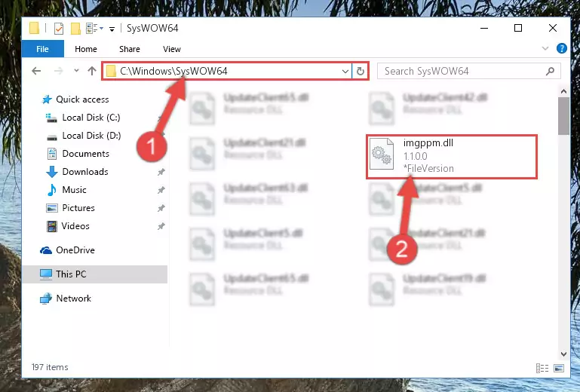The height and width of the screenshot is (392, 580).
Task: Click the Music pin icon
Action: 161,190
